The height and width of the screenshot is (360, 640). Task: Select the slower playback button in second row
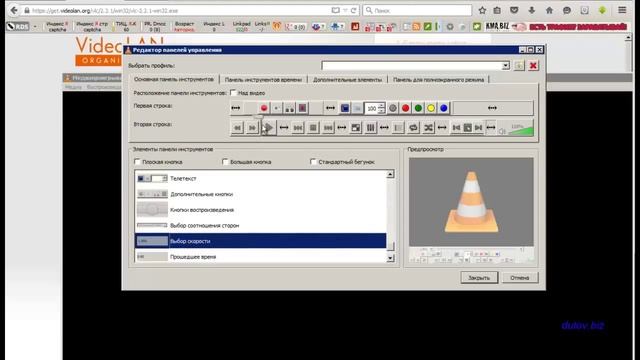point(237,128)
